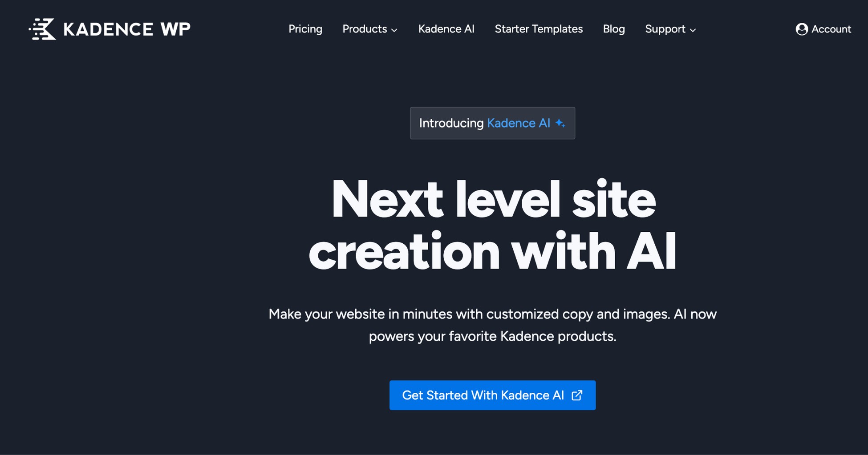Expand the Products navigation menu
868x455 pixels.
tap(365, 29)
